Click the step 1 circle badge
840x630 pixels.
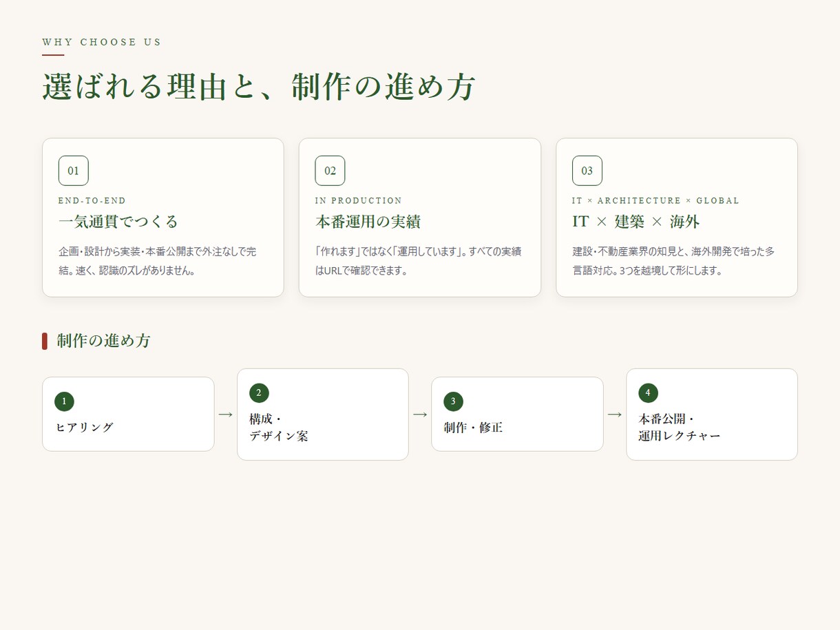64,401
